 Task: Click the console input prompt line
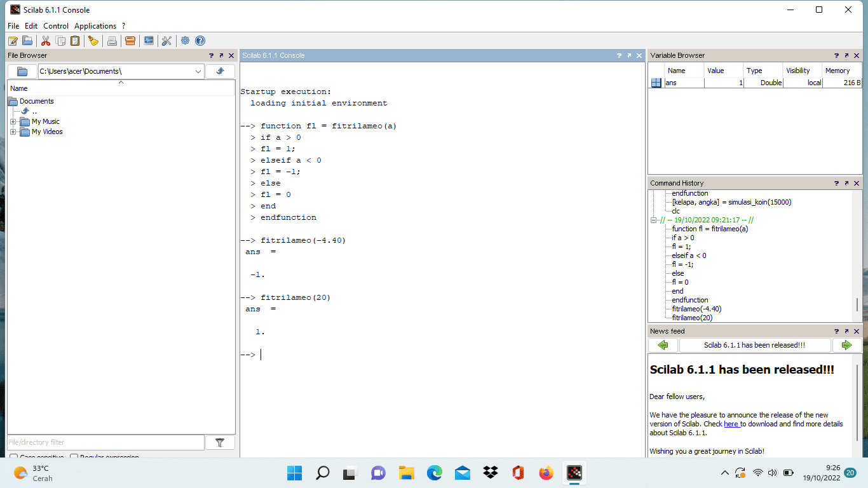(442, 355)
